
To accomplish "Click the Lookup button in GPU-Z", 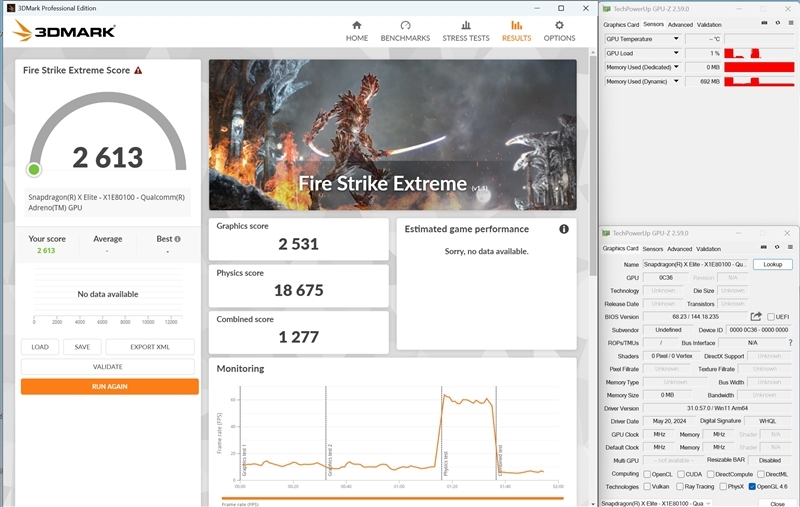I will click(773, 264).
